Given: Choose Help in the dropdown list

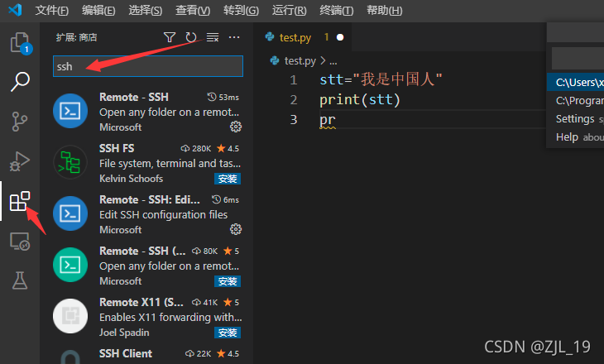Looking at the screenshot, I should (576, 136).
